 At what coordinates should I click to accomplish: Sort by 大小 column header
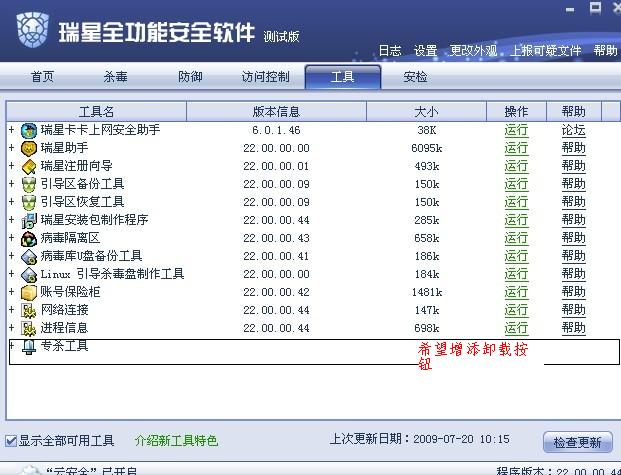click(x=427, y=111)
